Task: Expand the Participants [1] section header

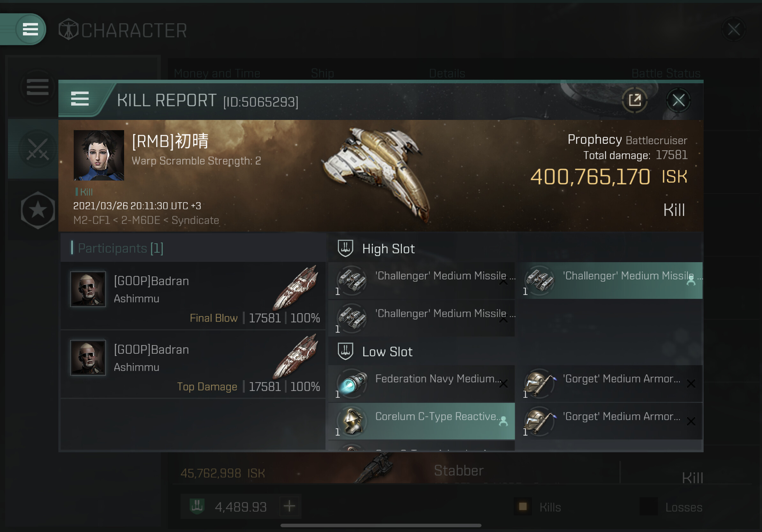Action: (193, 248)
